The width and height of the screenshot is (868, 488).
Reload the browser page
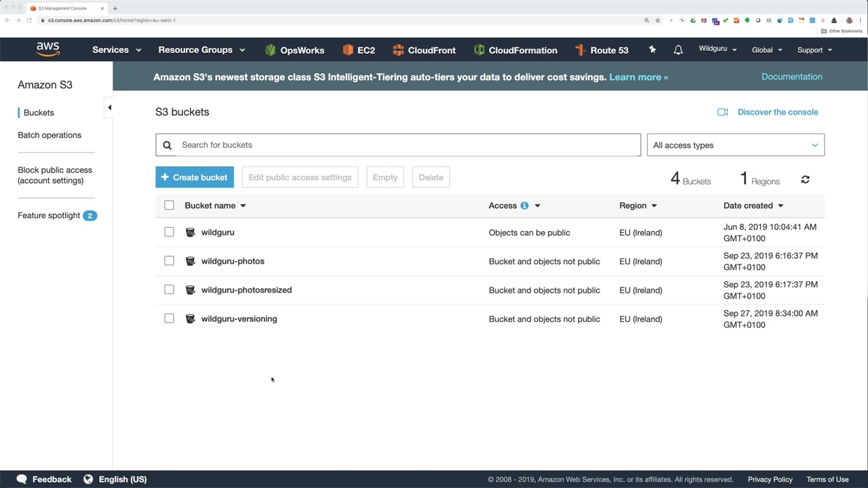coord(29,20)
